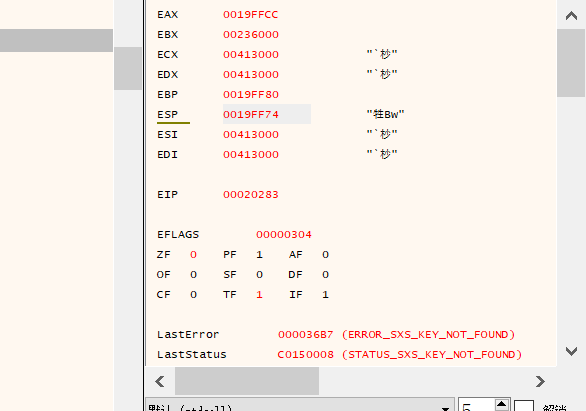Click the string comment beside EDX
The image size is (586, 411).
click(x=382, y=75)
